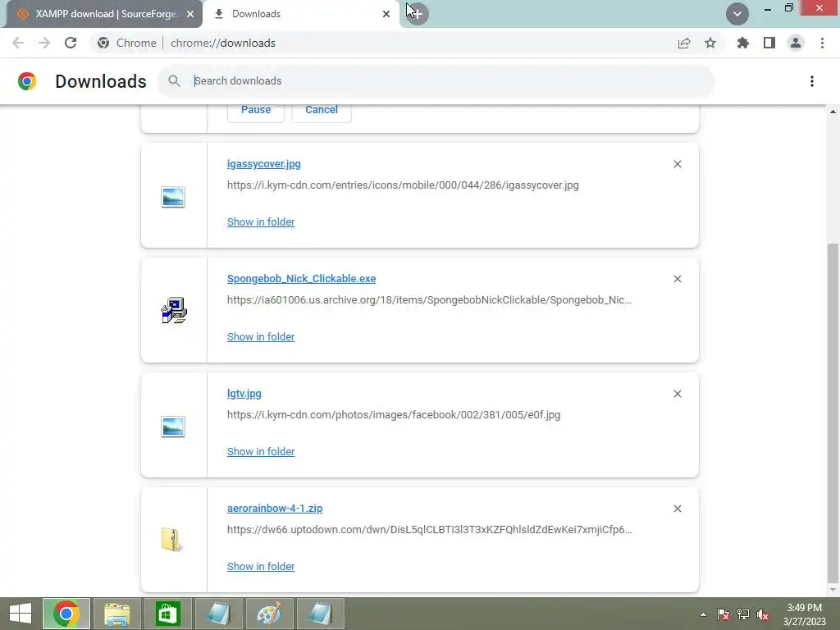Open File Explorer from the taskbar
This screenshot has height=630, width=840.
pos(116,614)
